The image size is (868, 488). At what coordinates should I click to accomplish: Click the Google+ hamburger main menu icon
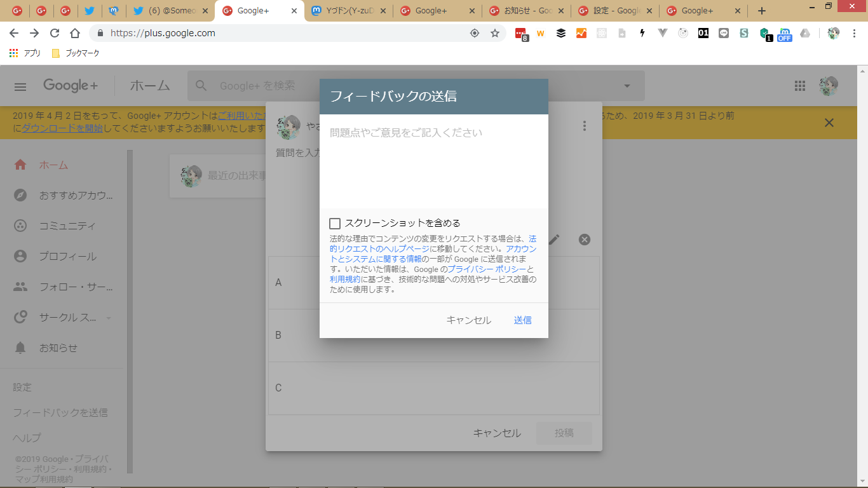[20, 86]
